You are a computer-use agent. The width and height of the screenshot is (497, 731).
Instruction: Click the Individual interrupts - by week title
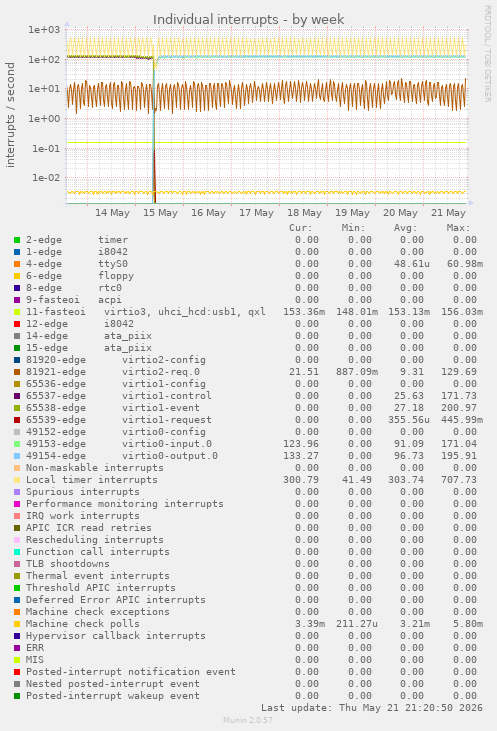[x=248, y=20]
